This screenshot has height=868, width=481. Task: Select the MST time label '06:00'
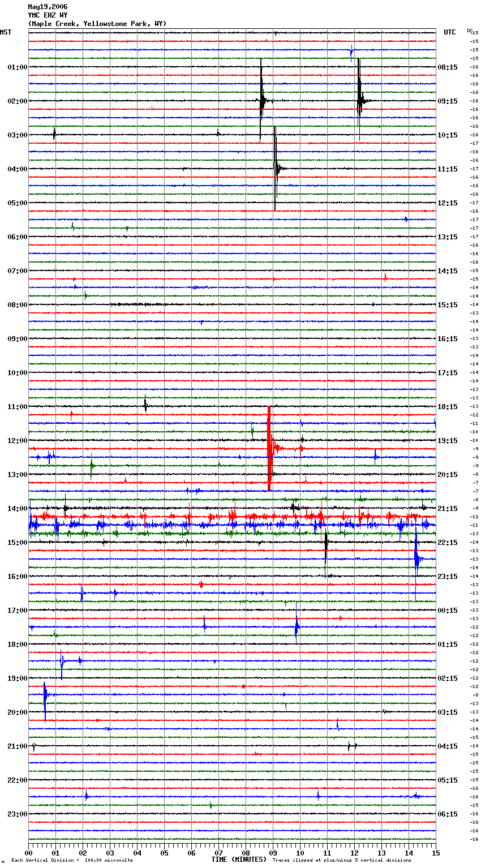(18, 237)
